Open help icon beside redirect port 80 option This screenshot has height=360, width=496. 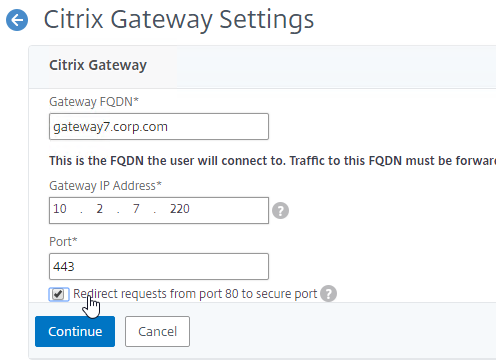[x=328, y=294]
